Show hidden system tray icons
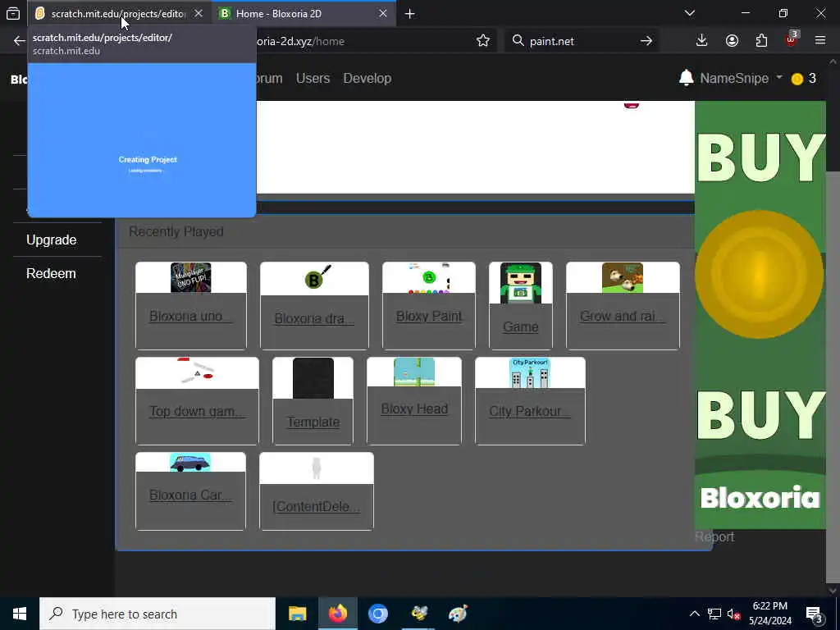 click(694, 614)
